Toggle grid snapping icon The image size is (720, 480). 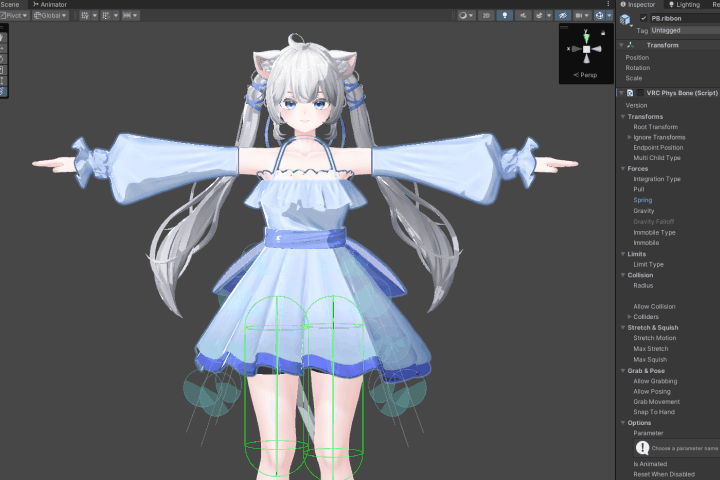coord(106,16)
